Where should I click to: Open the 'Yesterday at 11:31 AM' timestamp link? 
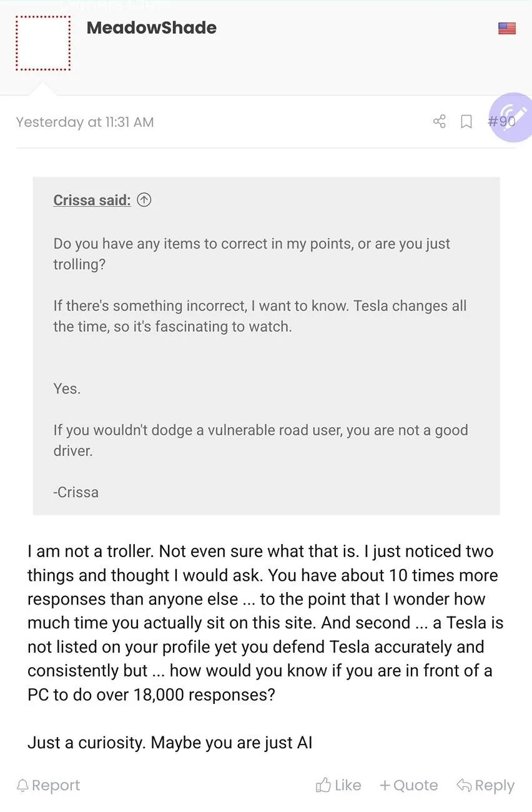click(85, 122)
